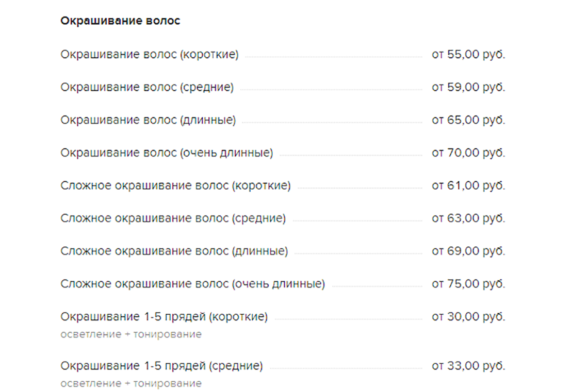The width and height of the screenshot is (588, 391).
Task: Click the "Окрашивание волос" section heading
Action: point(120,21)
